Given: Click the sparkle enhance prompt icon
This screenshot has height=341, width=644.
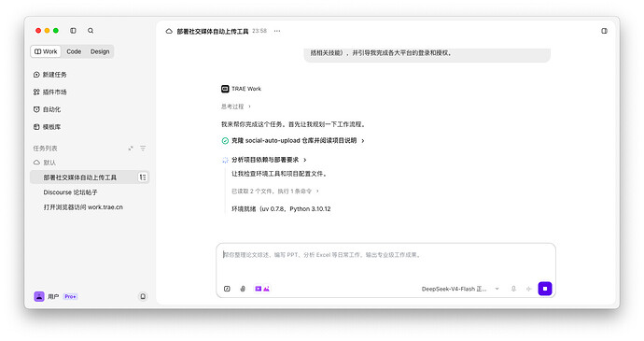Looking at the screenshot, I should click(x=529, y=289).
